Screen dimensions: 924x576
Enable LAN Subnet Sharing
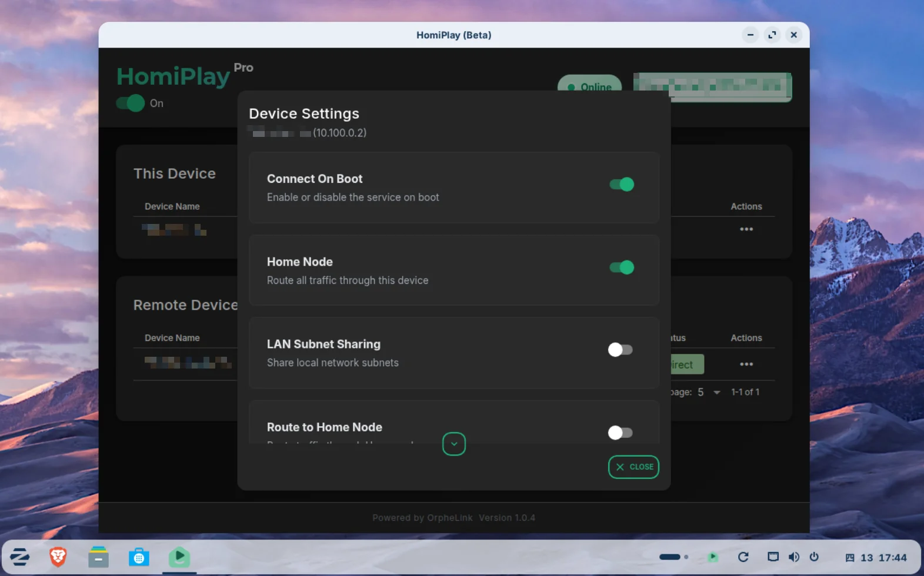620,350
